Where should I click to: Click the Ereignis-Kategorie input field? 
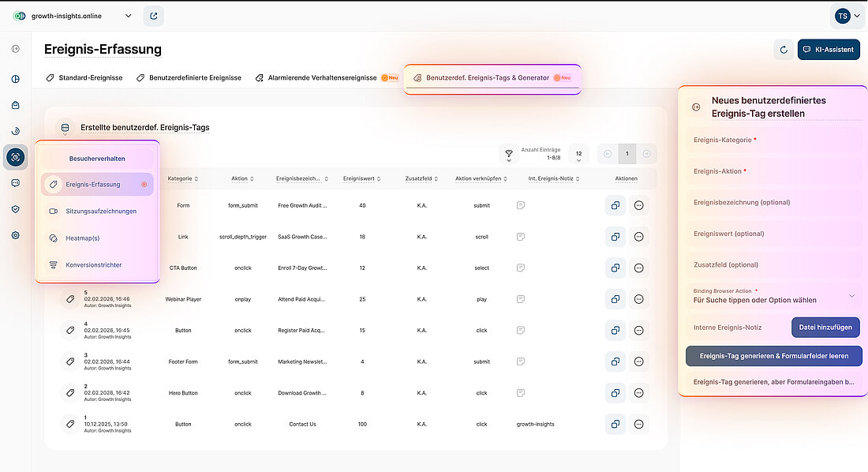tap(773, 140)
